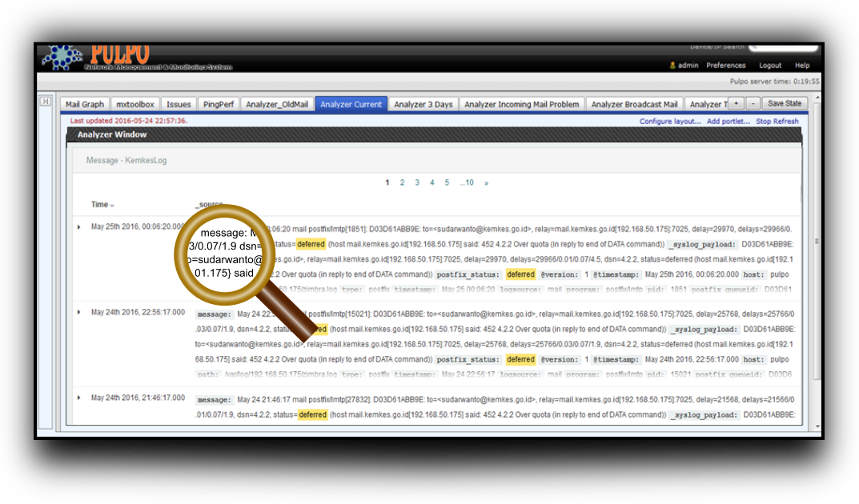Click the Device/IP Search input field
The height and width of the screenshot is (504, 859).
pyautogui.click(x=785, y=49)
